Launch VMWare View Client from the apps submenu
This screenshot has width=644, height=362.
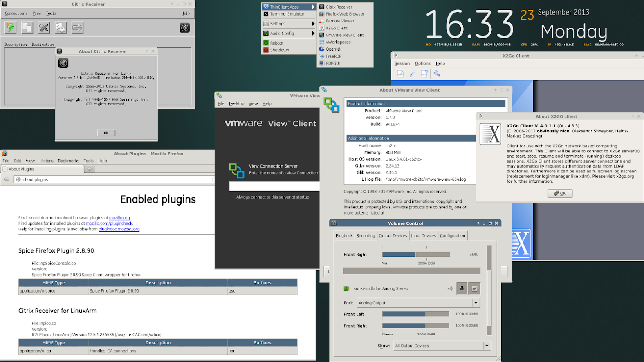345,35
